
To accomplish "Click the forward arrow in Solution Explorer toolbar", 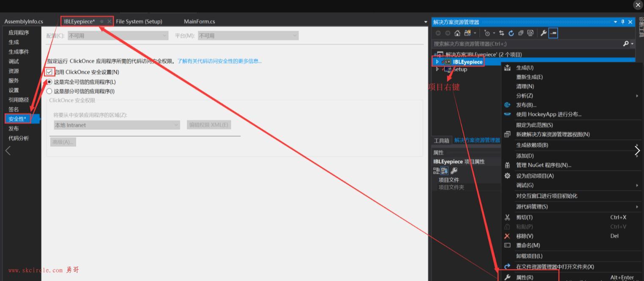I will click(447, 33).
